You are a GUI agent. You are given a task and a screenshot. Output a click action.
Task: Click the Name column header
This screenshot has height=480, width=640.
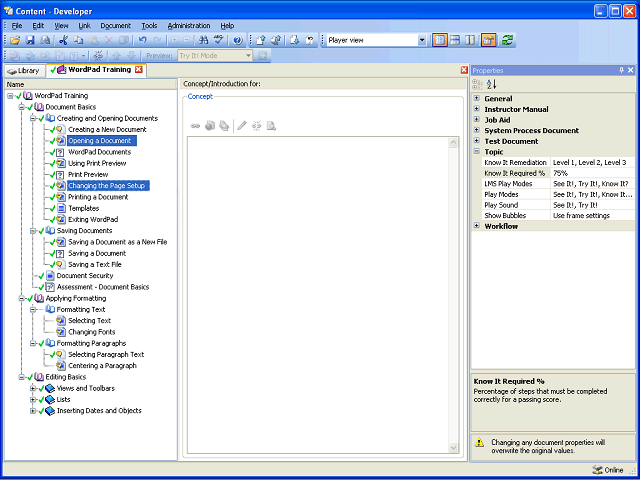[x=91, y=84]
